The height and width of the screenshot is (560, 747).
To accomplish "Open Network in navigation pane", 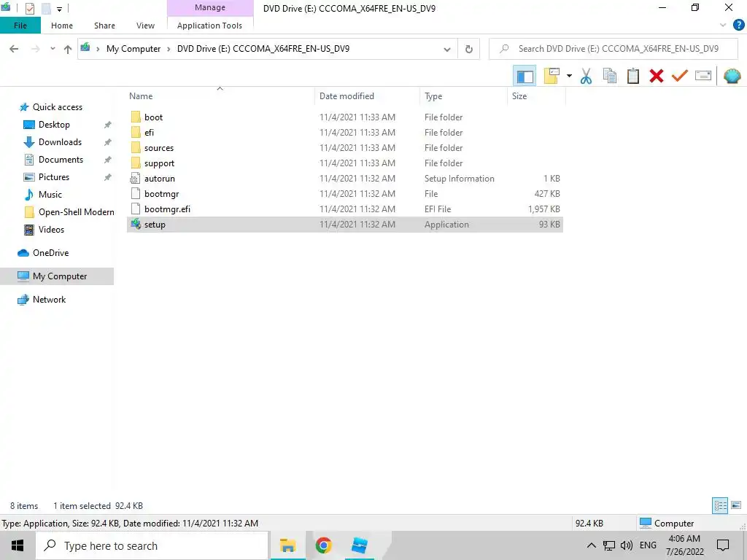I will (49, 300).
